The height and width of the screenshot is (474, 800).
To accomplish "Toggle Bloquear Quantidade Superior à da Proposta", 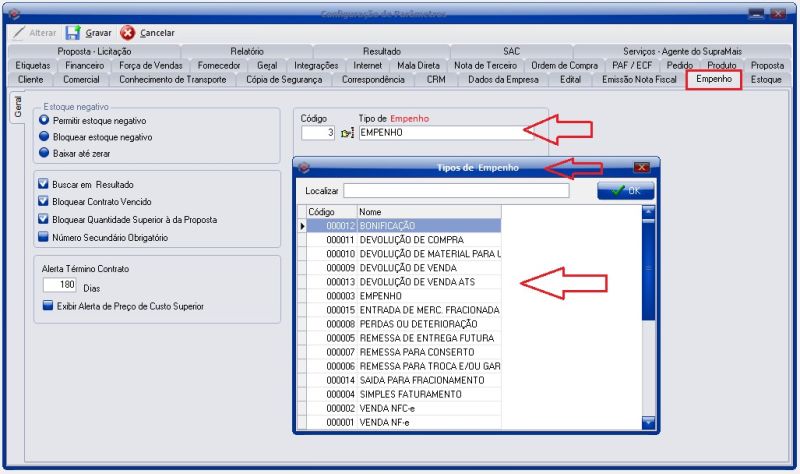I will point(43,219).
